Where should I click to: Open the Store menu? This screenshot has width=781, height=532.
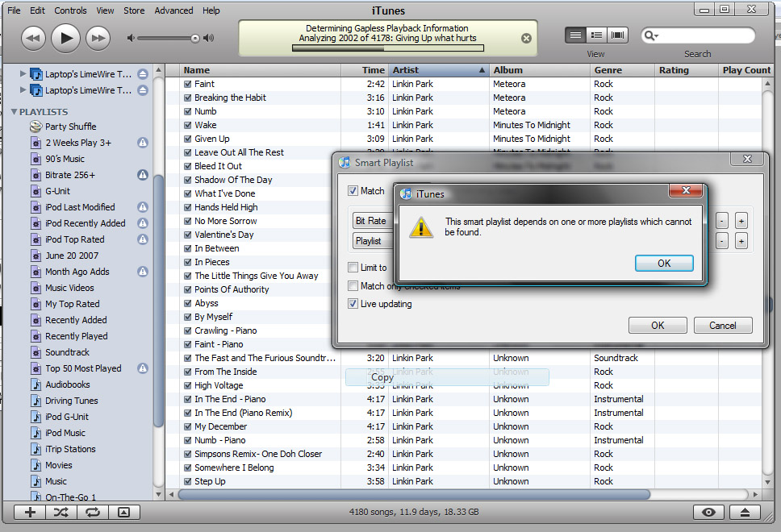(134, 10)
